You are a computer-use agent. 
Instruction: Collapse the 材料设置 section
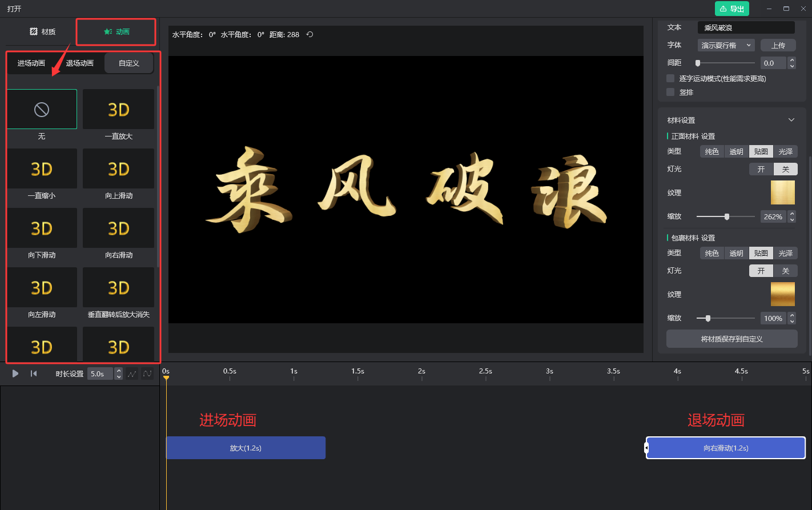[791, 120]
